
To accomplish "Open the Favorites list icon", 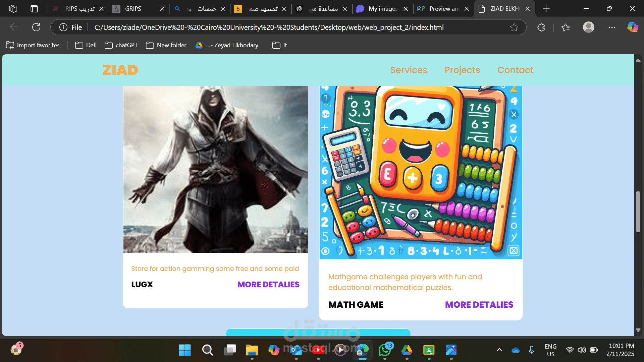I will (x=566, y=27).
